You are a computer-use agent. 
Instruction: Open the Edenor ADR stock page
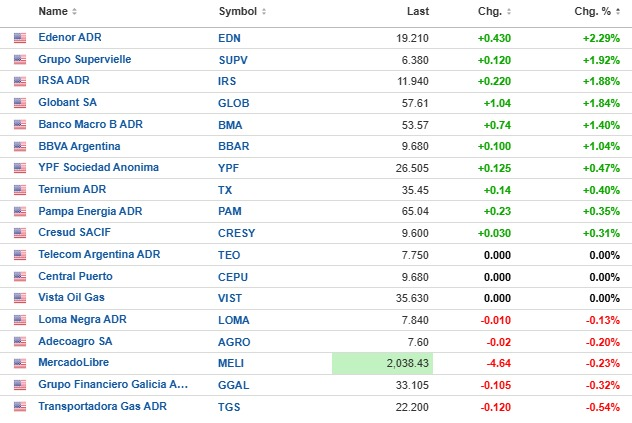70,38
